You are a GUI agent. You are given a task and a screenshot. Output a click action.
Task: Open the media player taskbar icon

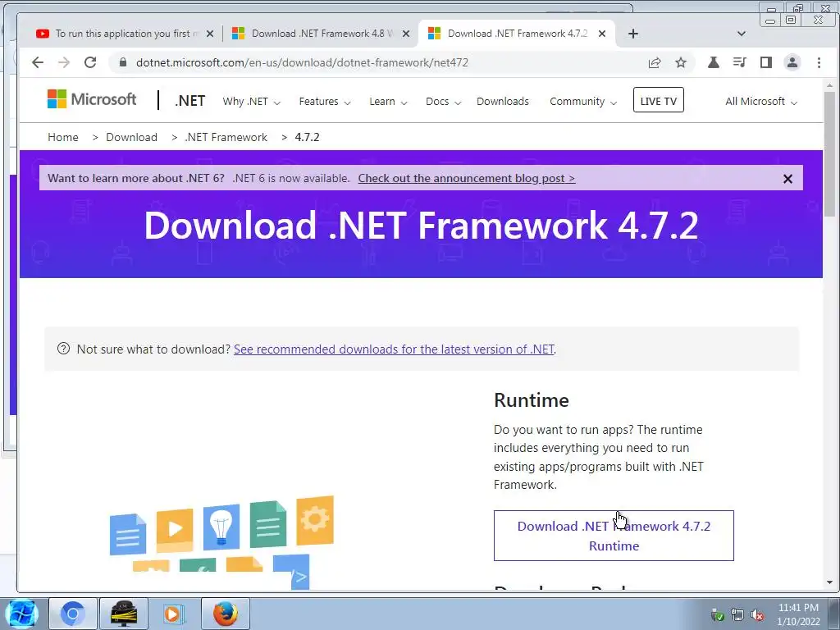[173, 614]
